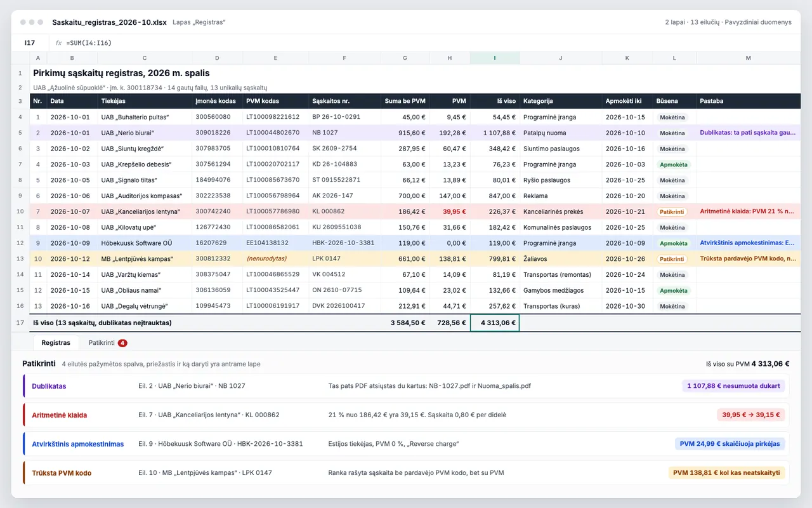Screen dimensions: 812x508
Task: Open the Aritmetinė klaida review card
Action: tap(406, 415)
